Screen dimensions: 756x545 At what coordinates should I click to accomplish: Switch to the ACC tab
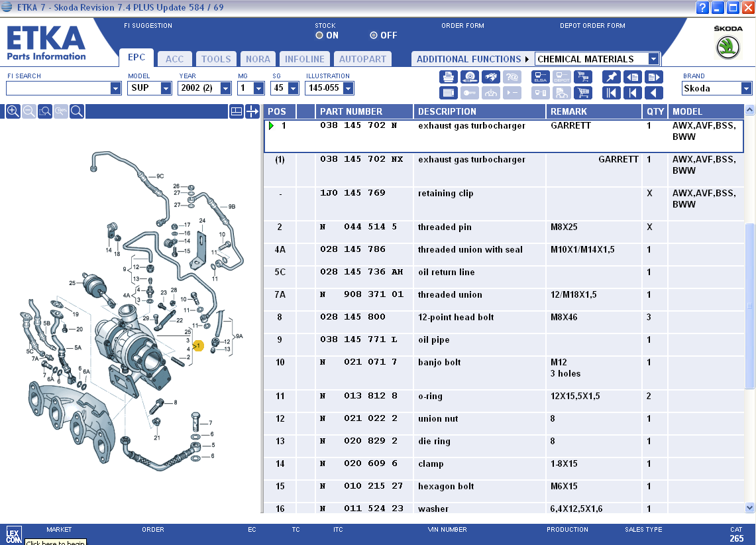coord(175,59)
